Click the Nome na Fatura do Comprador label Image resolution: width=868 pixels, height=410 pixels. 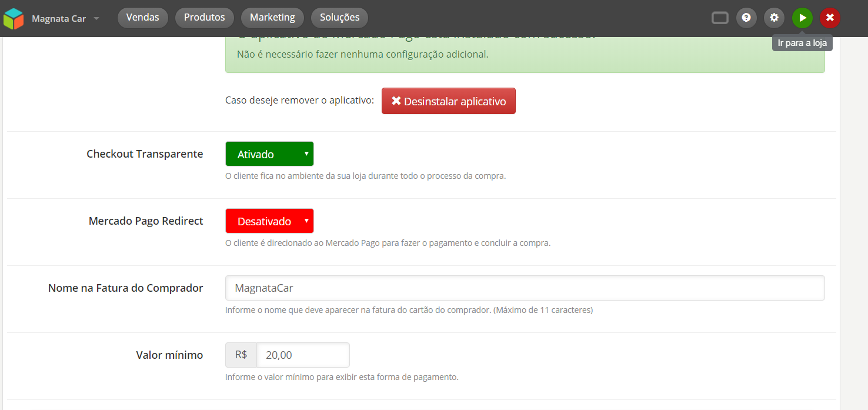click(126, 288)
